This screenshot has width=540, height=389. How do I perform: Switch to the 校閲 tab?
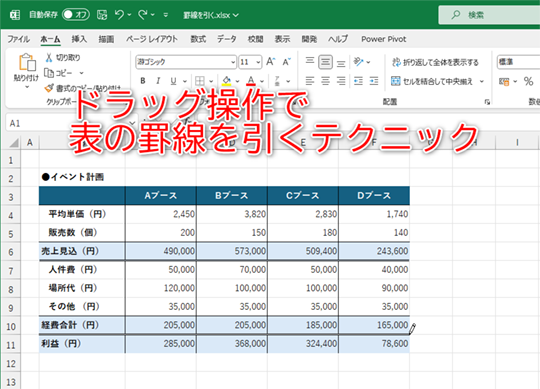[256, 39]
